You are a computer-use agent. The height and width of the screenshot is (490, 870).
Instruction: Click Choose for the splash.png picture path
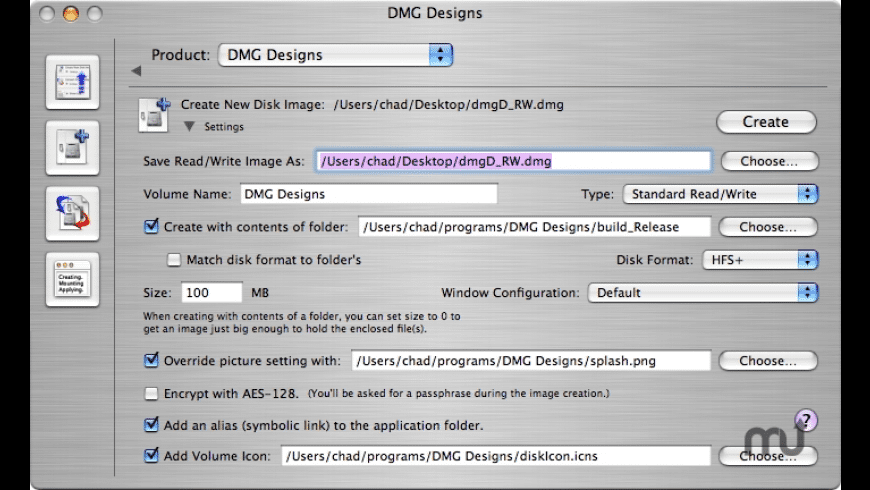coord(768,361)
